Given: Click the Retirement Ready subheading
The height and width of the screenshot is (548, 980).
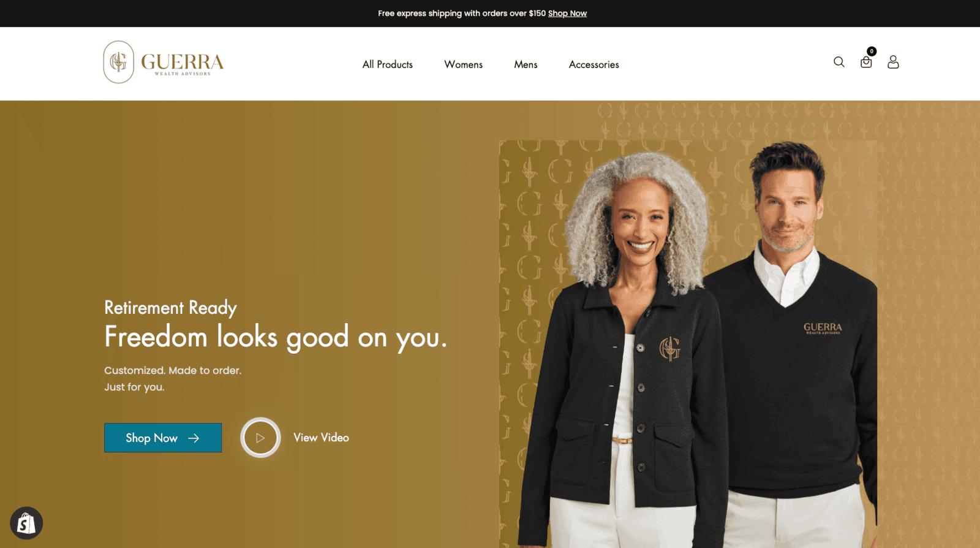Looking at the screenshot, I should pos(170,308).
